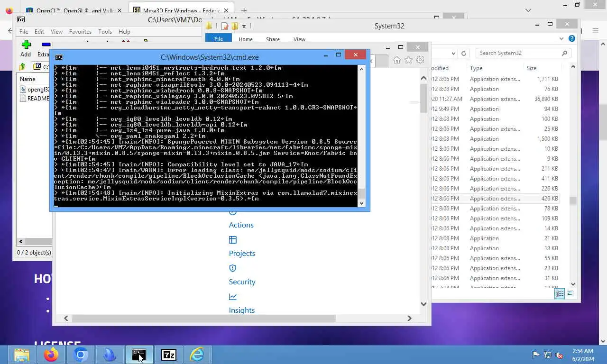Click the Security shield icon
This screenshot has height=364, width=607.
coord(232,268)
